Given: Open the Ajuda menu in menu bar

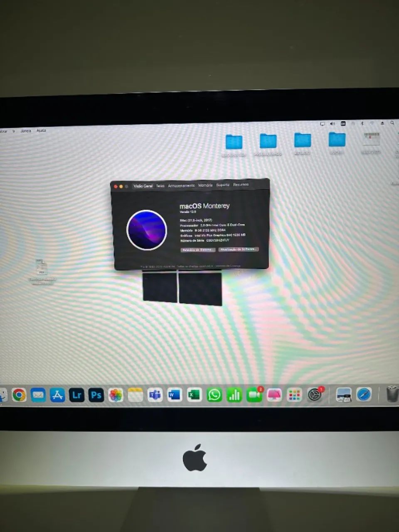Looking at the screenshot, I should coord(41,131).
